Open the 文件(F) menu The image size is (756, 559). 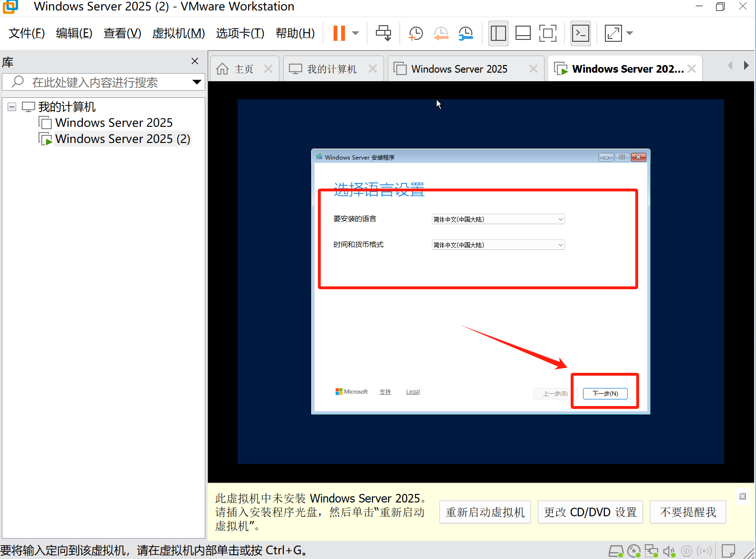coord(27,33)
